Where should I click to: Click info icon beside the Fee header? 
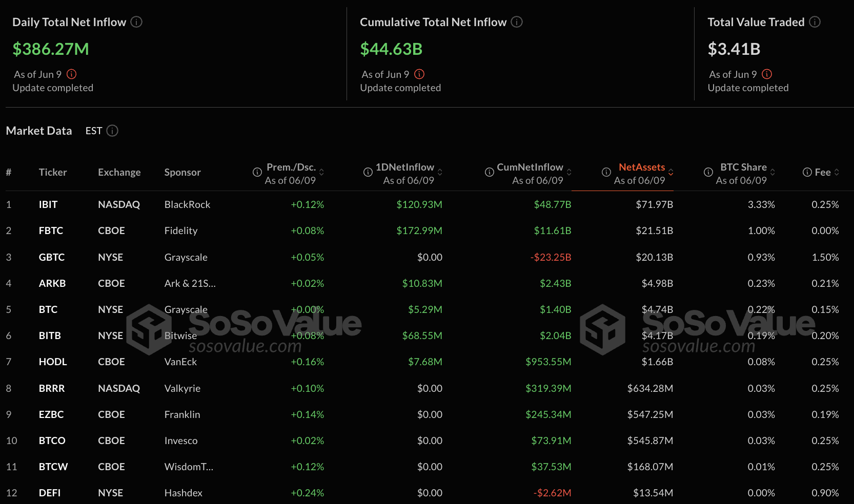(807, 172)
